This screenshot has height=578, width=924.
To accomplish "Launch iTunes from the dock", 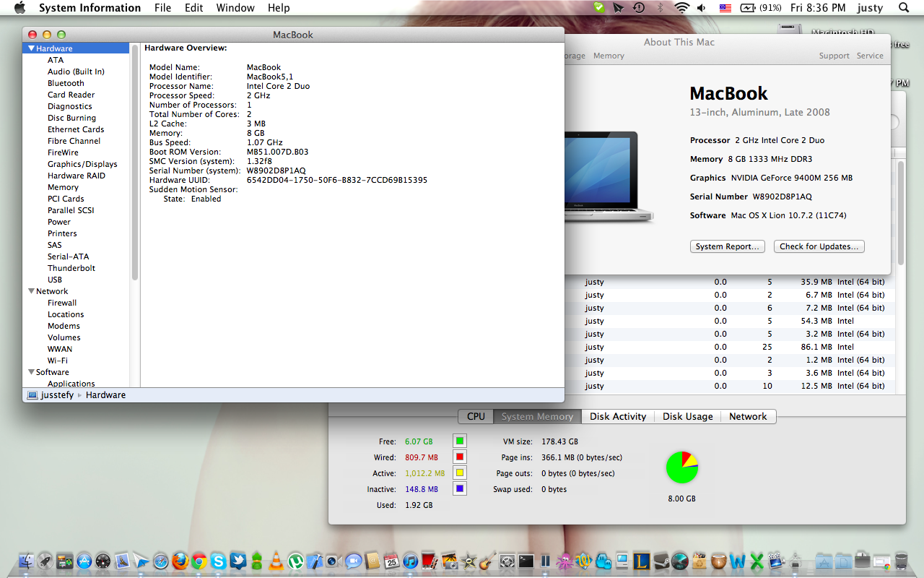I will point(410,561).
